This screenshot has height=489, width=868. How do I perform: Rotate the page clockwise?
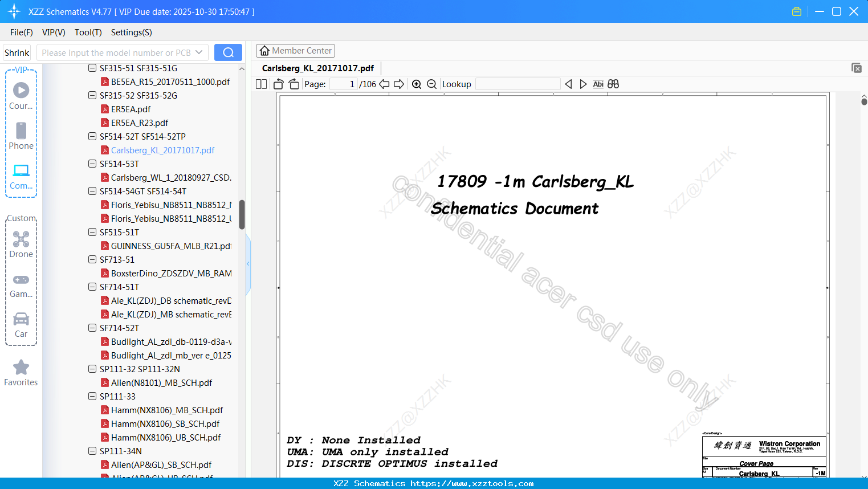294,84
